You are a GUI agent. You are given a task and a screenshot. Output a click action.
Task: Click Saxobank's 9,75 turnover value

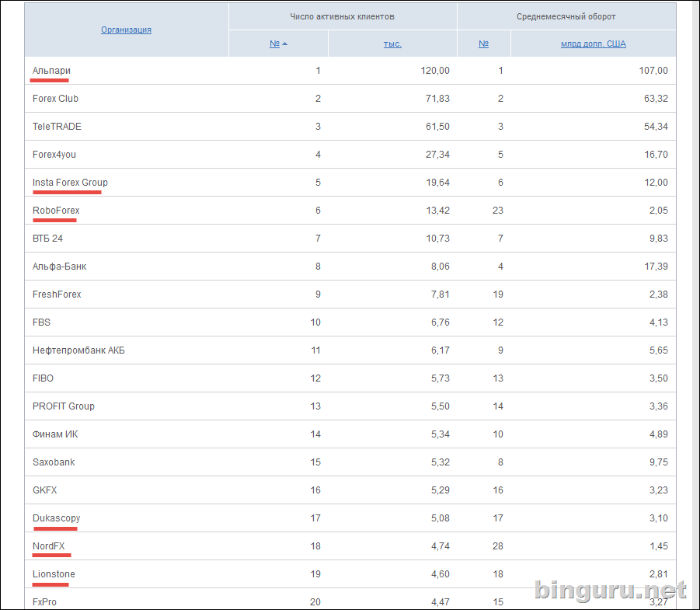coord(659,462)
